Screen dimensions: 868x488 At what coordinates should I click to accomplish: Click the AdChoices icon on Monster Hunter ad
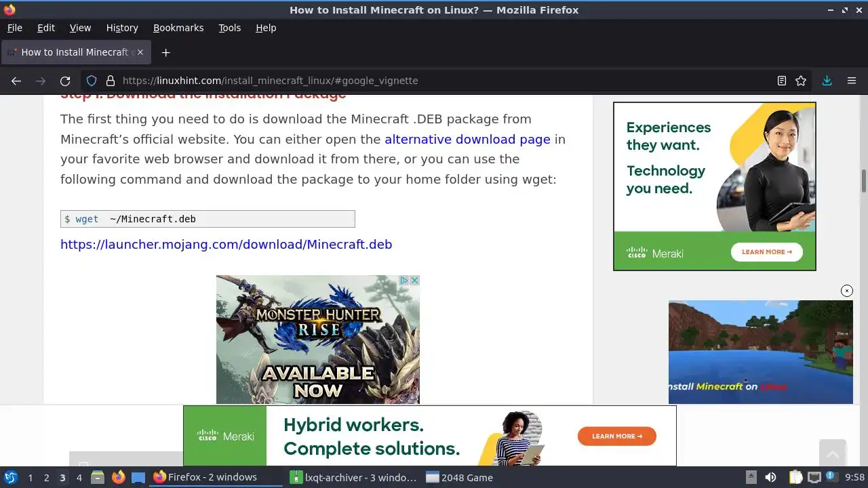point(403,280)
